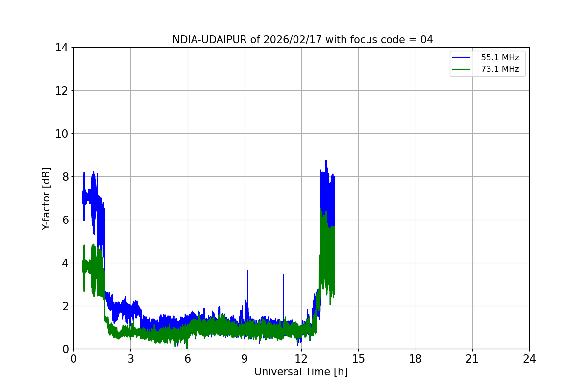
Task: Click y-axis tick label 2
Action: point(65,306)
